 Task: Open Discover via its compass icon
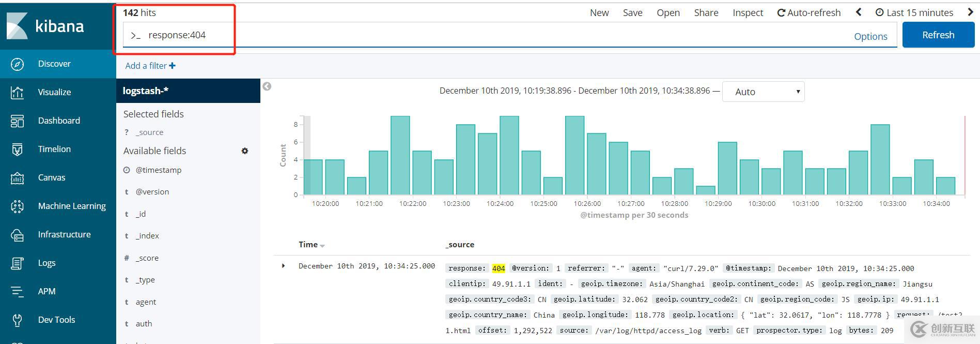(17, 64)
